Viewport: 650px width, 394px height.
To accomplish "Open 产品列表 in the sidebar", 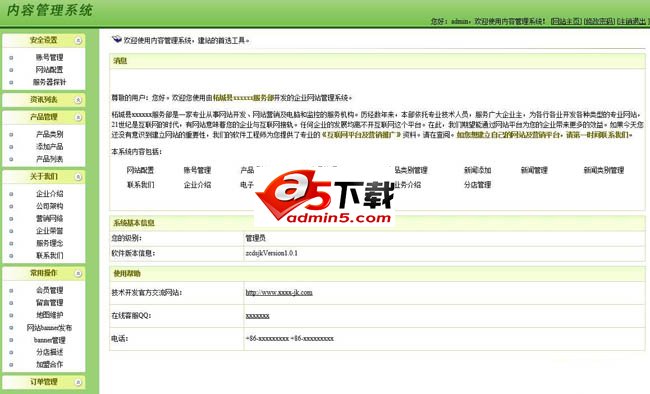I will point(49,159).
